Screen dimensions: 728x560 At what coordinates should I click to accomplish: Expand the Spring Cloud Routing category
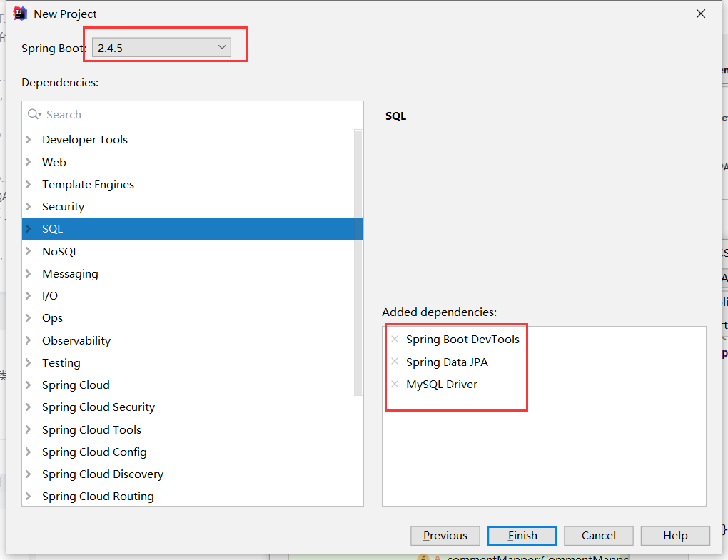point(29,496)
